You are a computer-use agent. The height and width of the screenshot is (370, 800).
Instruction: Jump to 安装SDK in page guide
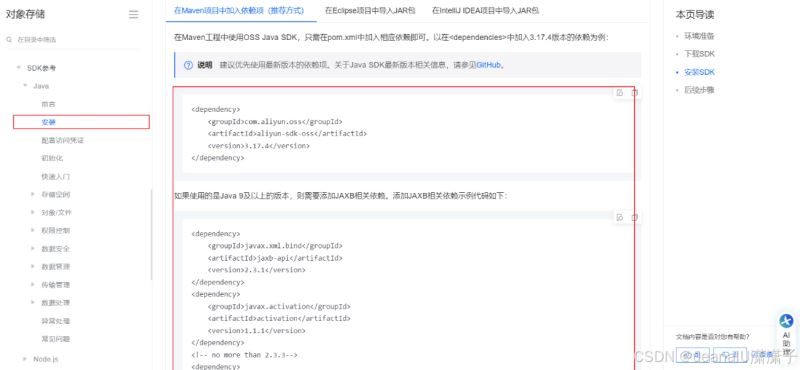(x=699, y=72)
